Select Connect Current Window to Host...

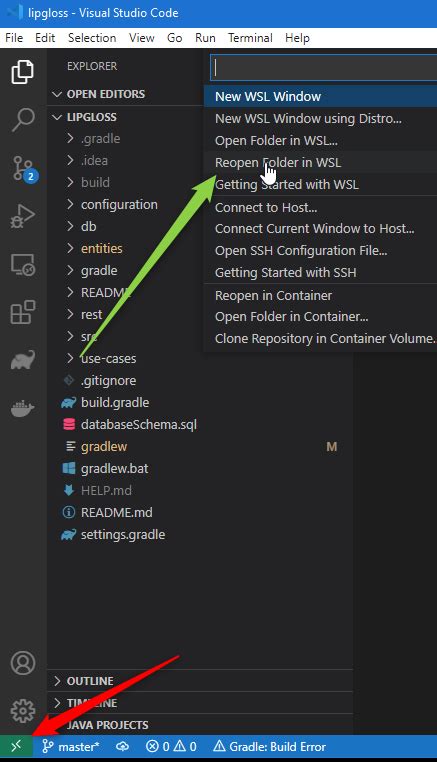(x=320, y=228)
